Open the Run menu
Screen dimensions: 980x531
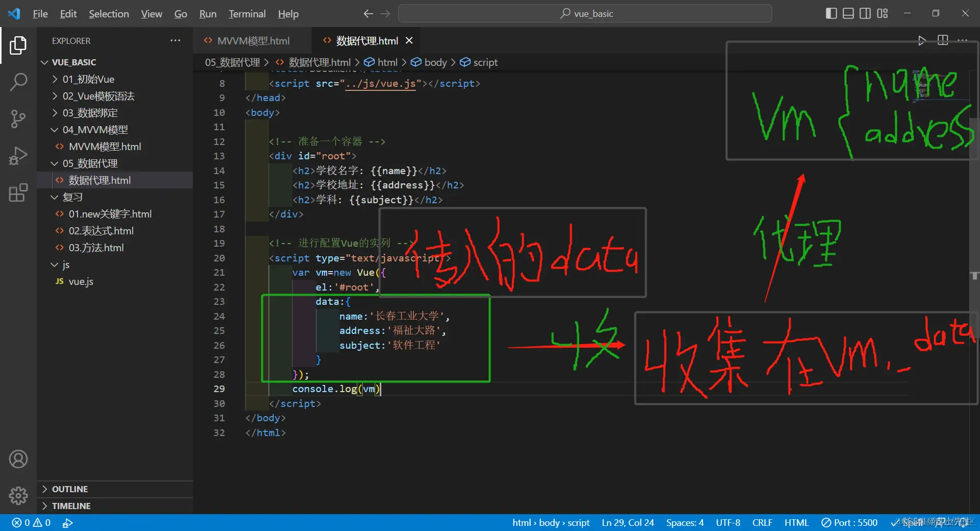(208, 14)
